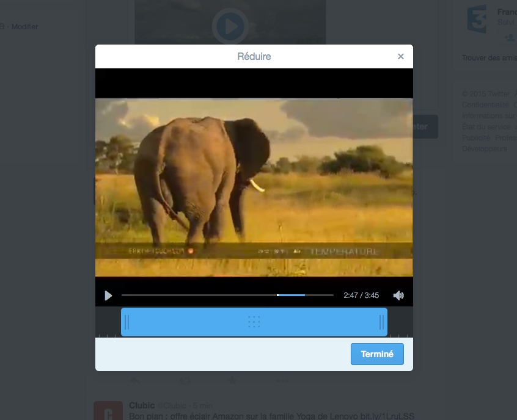Click the retweet icon under the background tweet
The height and width of the screenshot is (420, 517).
(185, 381)
